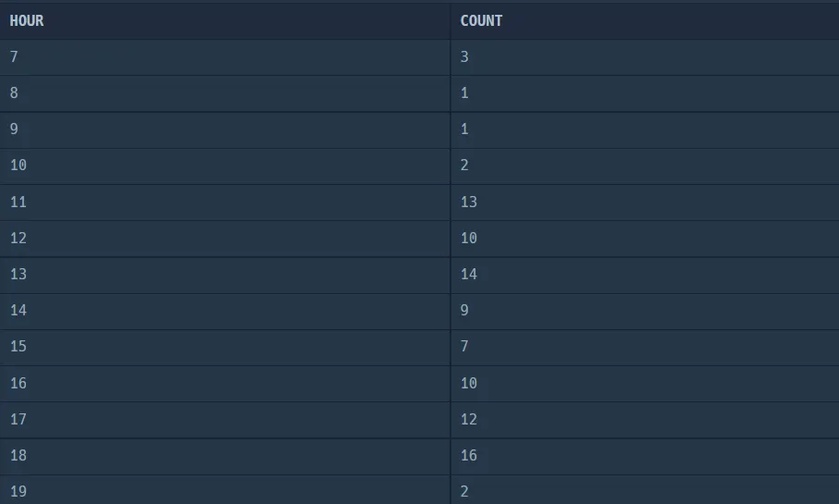Select the hour 10 cell in HOUR column

click(19, 166)
